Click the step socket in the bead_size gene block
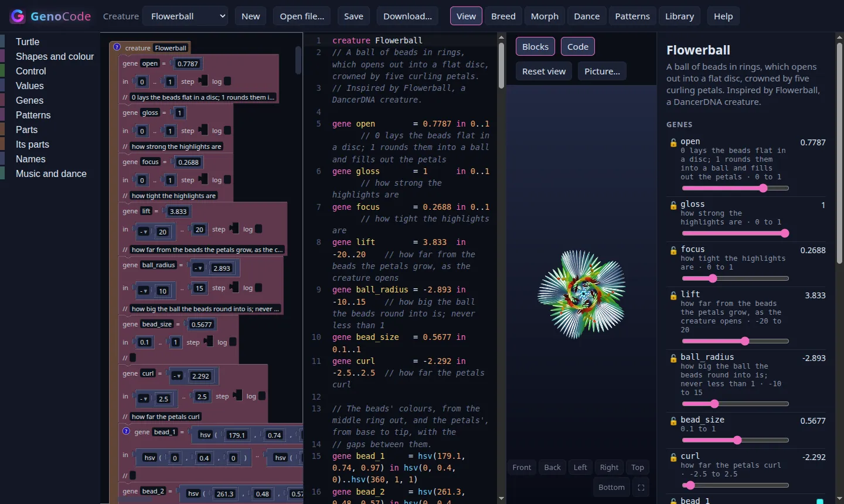 pos(209,341)
